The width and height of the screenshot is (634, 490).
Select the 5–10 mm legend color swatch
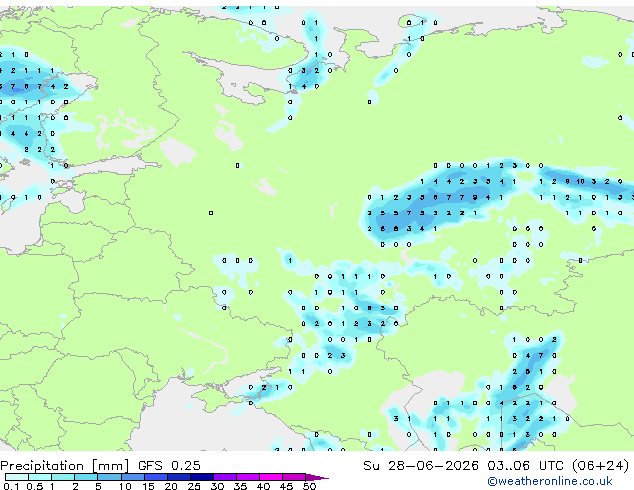pos(109,477)
